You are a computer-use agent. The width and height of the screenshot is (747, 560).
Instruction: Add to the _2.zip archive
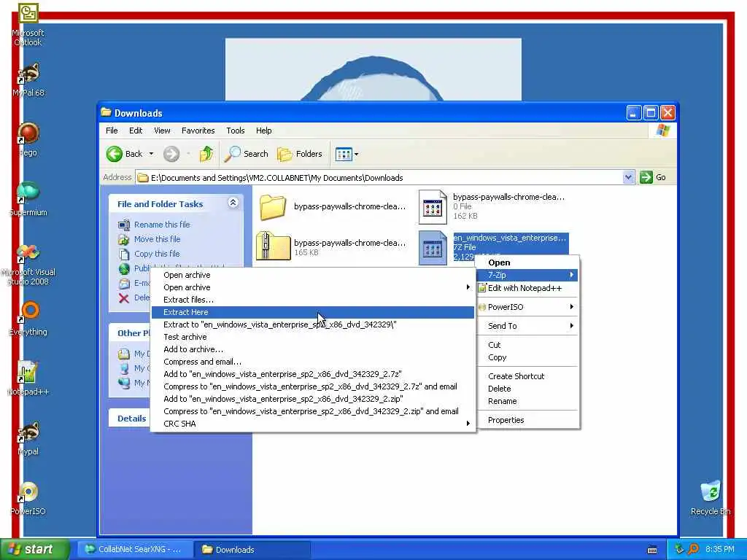click(312, 399)
